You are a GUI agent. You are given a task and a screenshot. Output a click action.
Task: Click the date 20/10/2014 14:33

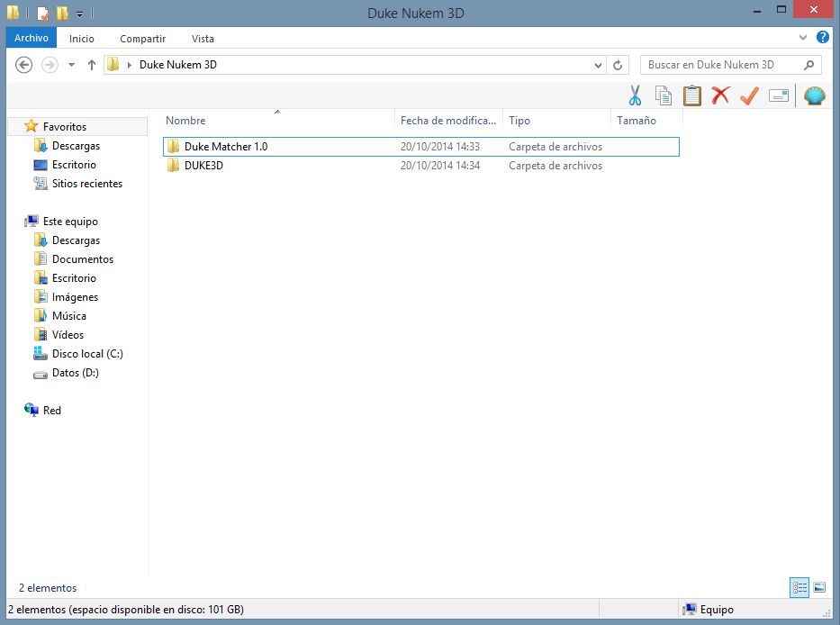440,146
